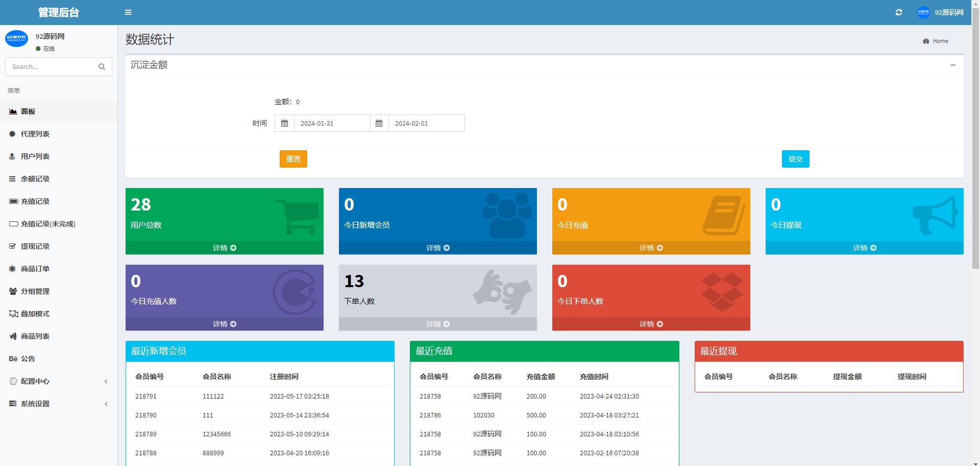Open 详情 link on 今日充值人数 card
The image size is (980, 466).
coord(225,324)
